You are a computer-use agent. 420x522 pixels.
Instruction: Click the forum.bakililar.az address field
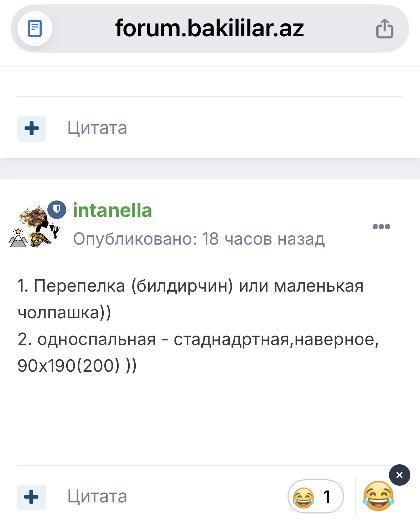(x=209, y=28)
